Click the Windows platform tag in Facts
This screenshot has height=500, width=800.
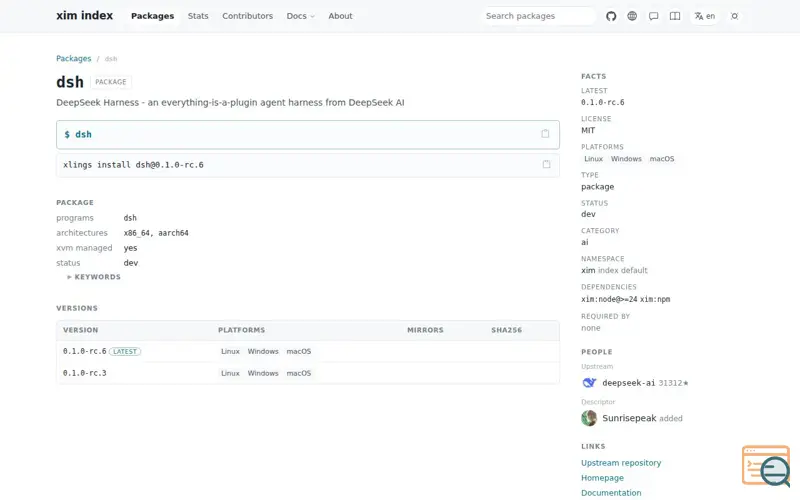coord(626,159)
